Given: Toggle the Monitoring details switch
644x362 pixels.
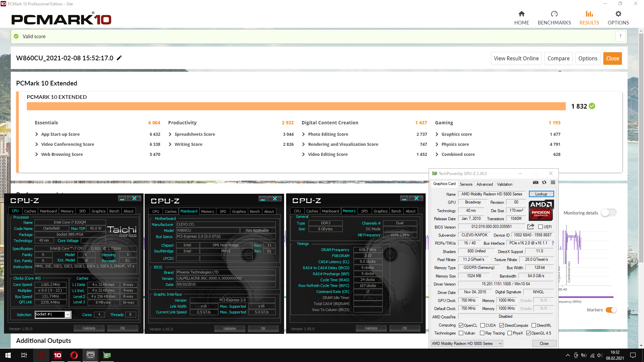Looking at the screenshot, I should point(608,213).
